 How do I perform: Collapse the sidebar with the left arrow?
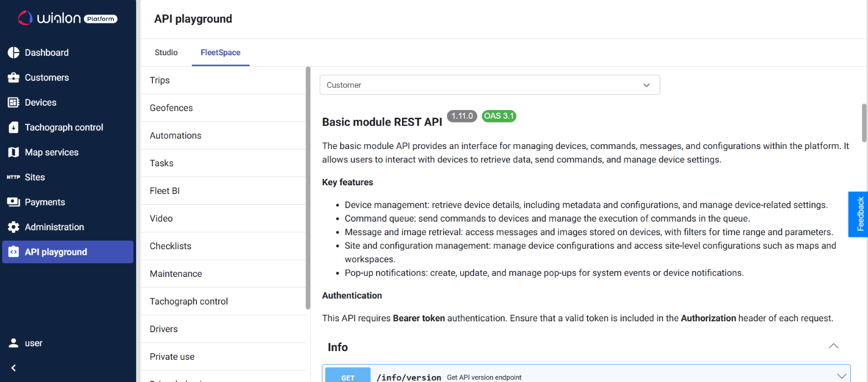tap(14, 368)
